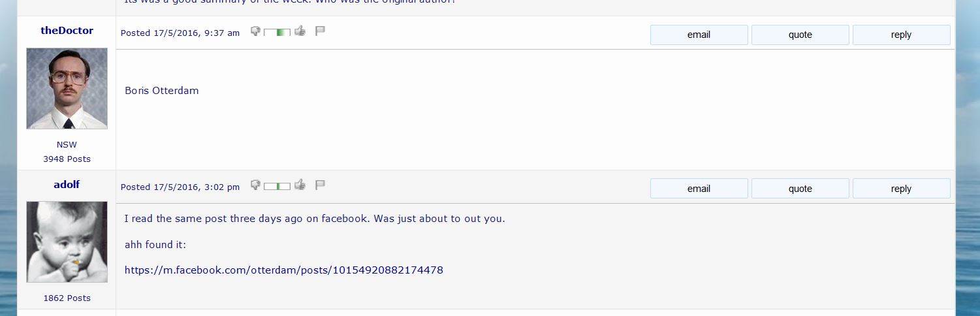Click the rating bar on adolf's post

(x=277, y=186)
